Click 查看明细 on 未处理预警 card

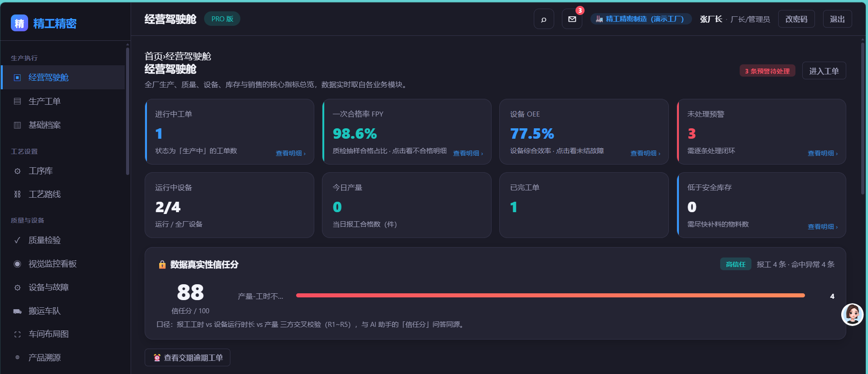click(x=823, y=153)
